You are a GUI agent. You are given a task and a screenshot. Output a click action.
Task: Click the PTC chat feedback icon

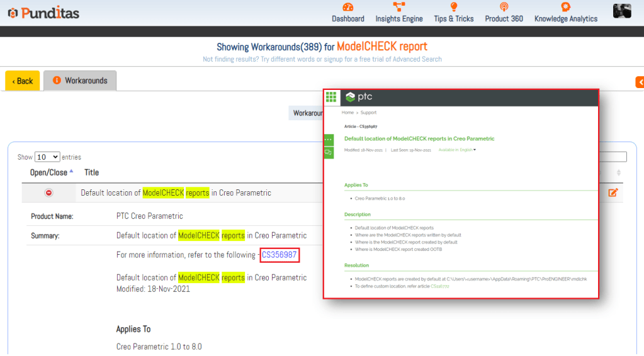329,153
